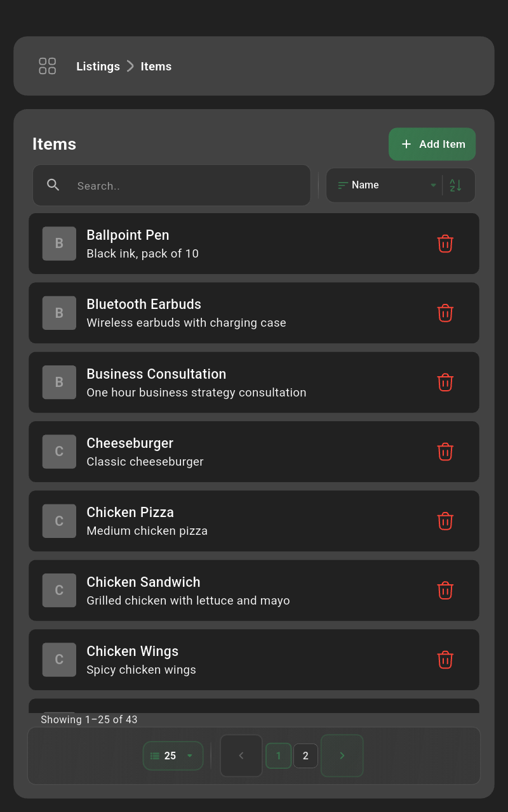Click the ascending sort-order icon beside Name

(455, 185)
